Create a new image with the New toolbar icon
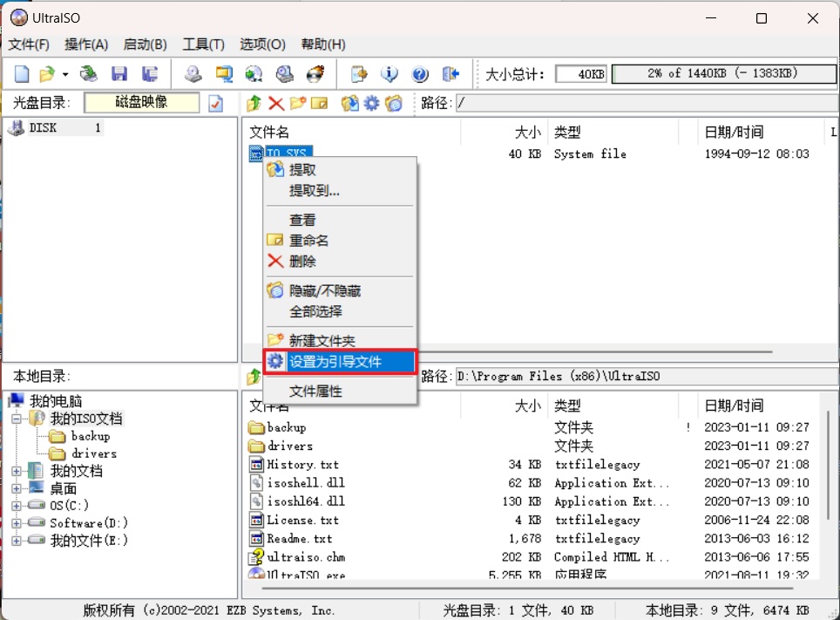Viewport: 840px width, 620px height. (22, 73)
